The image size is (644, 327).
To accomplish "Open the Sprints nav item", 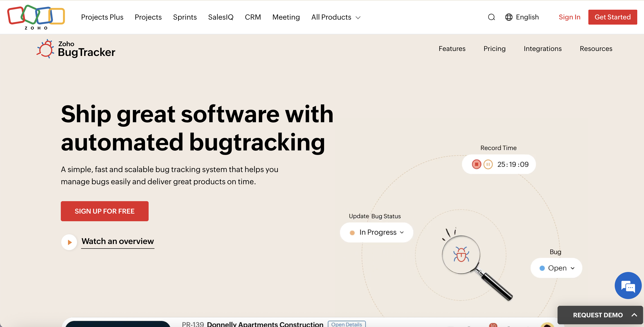I will pyautogui.click(x=185, y=17).
